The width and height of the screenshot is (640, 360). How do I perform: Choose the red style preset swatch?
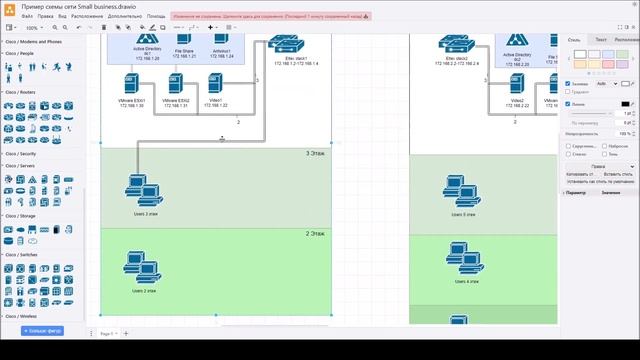pyautogui.click(x=608, y=64)
